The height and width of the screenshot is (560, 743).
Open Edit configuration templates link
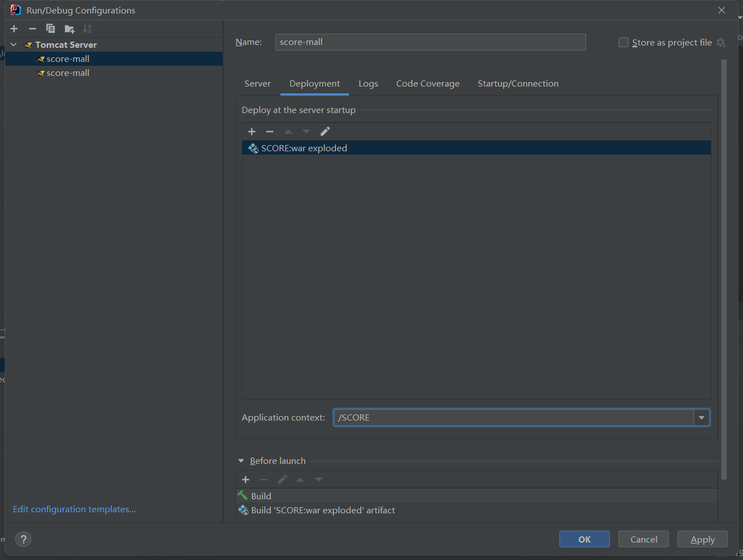(x=74, y=509)
